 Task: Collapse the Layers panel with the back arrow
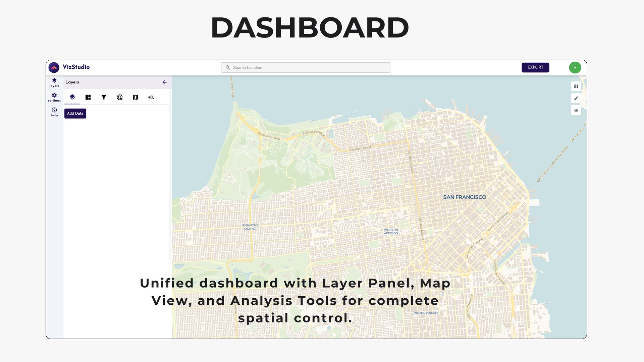164,82
